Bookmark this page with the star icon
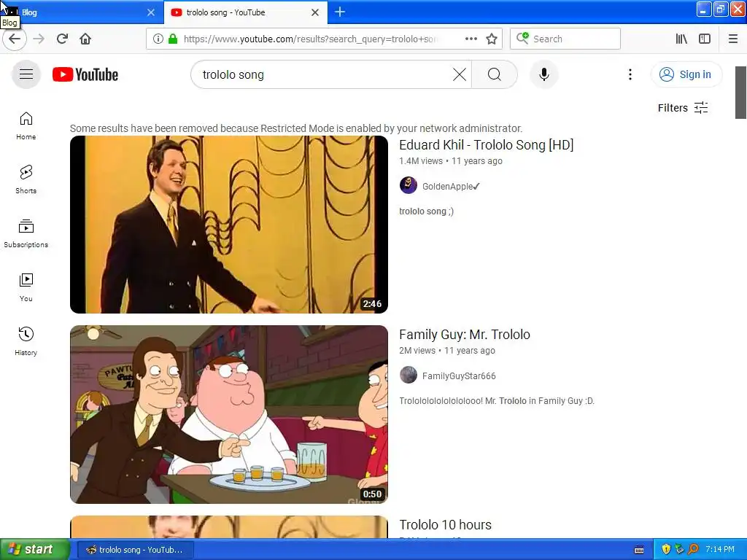 click(x=492, y=39)
